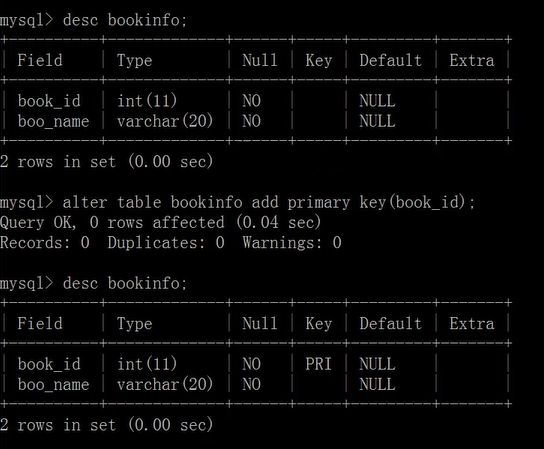
Task: Click the 'Type' header of the second table
Action: [135, 324]
